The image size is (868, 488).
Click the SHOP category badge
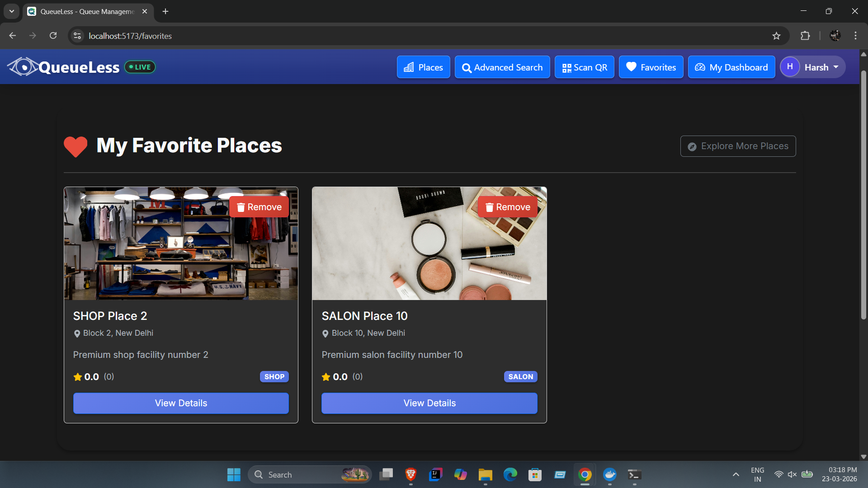pos(274,376)
